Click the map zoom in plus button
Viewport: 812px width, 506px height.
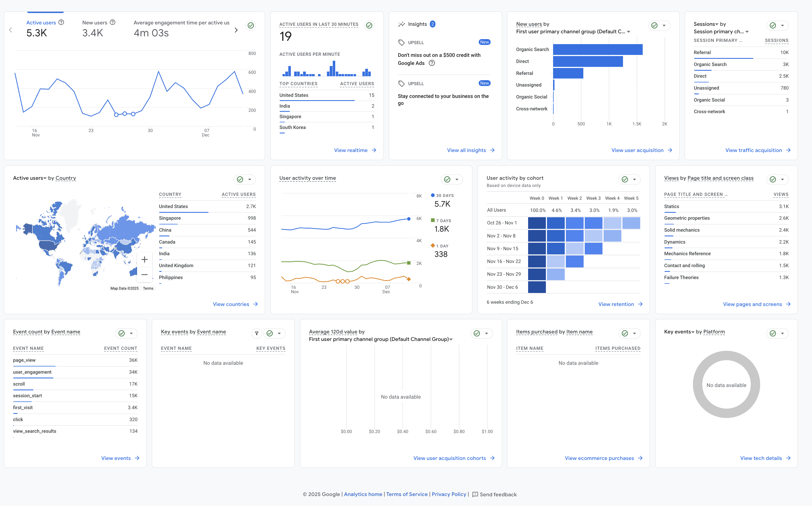pos(145,259)
